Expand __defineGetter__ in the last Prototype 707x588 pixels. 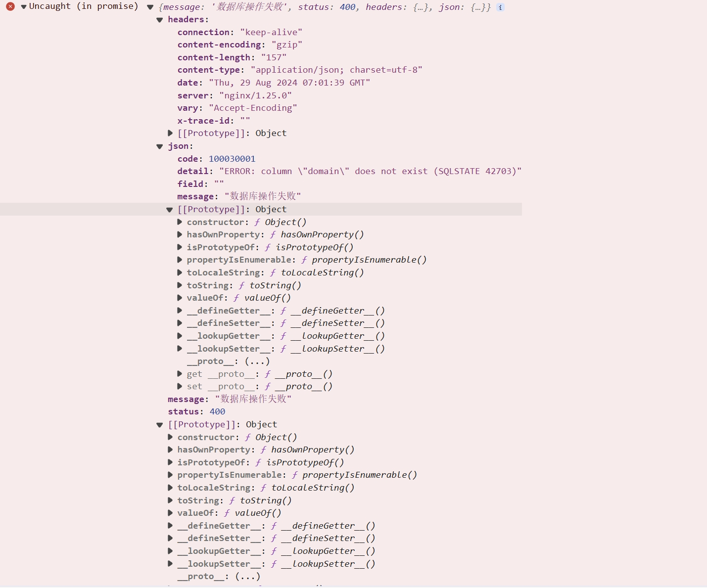(x=170, y=526)
